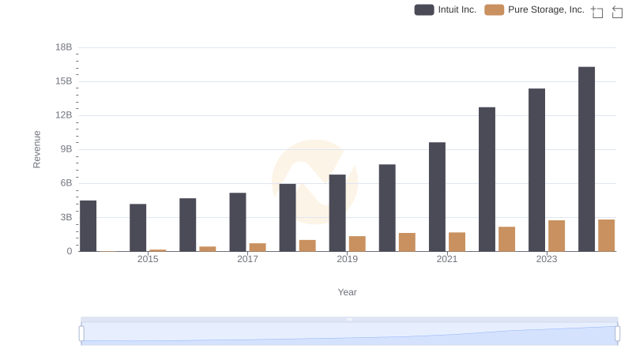Click the 2021 x-axis label
Image resolution: width=632 pixels, height=364 pixels.
pyautogui.click(x=447, y=259)
